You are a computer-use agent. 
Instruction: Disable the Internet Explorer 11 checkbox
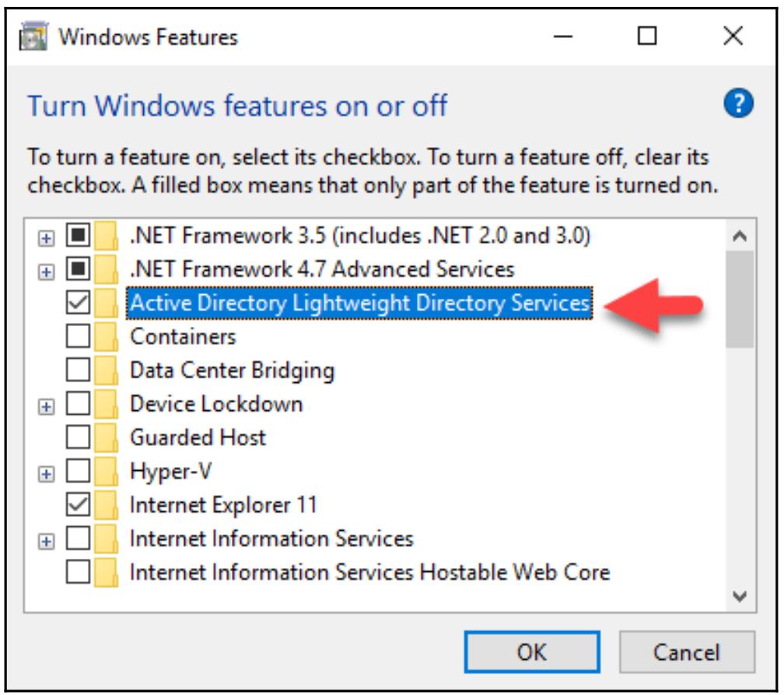click(79, 504)
